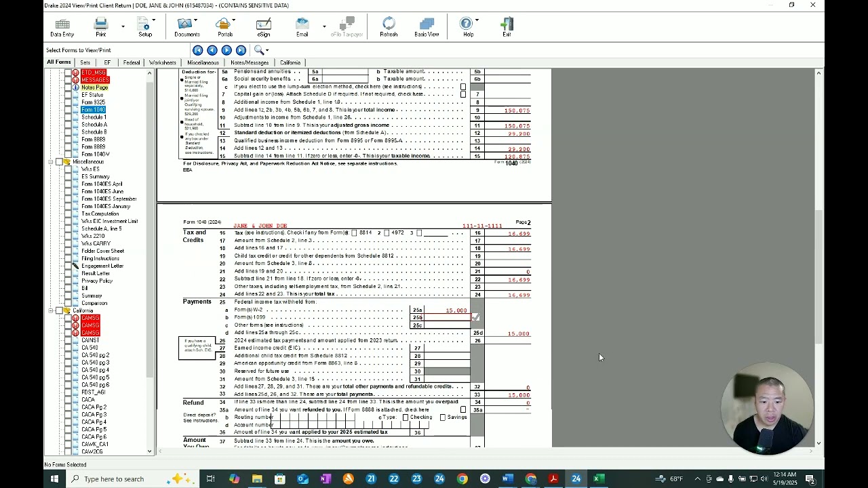Screen dimensions: 868x488
Task: Open Word from the taskbar
Action: pos(507,479)
